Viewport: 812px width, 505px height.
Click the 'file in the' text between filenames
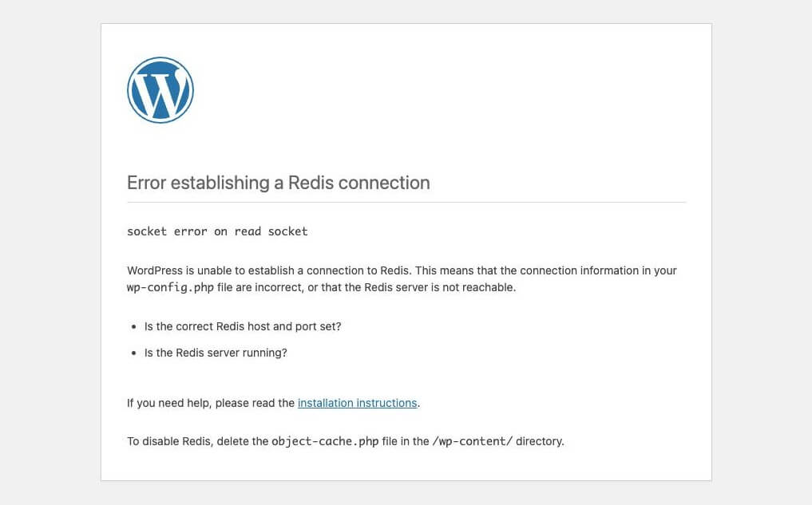pos(406,441)
